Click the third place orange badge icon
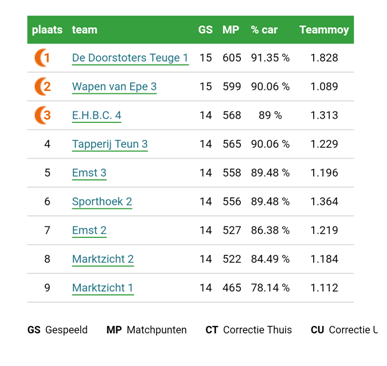 click(x=42, y=115)
